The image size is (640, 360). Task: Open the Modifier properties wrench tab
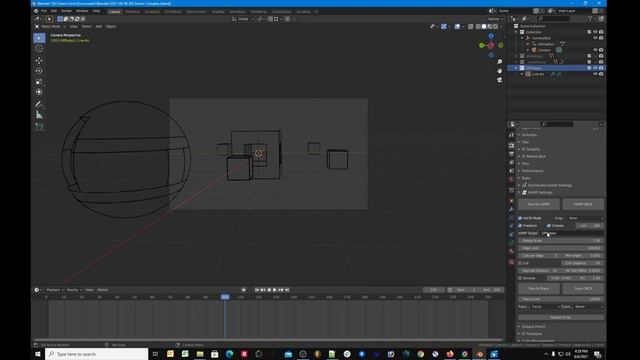pyautogui.click(x=511, y=209)
